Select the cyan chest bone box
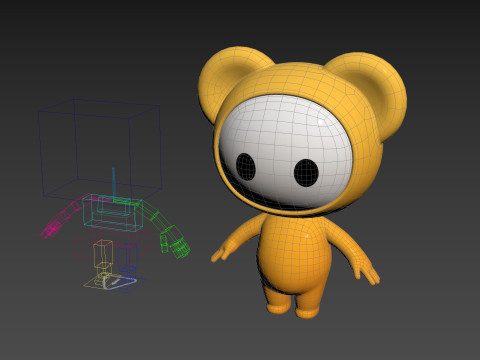 pos(112,213)
